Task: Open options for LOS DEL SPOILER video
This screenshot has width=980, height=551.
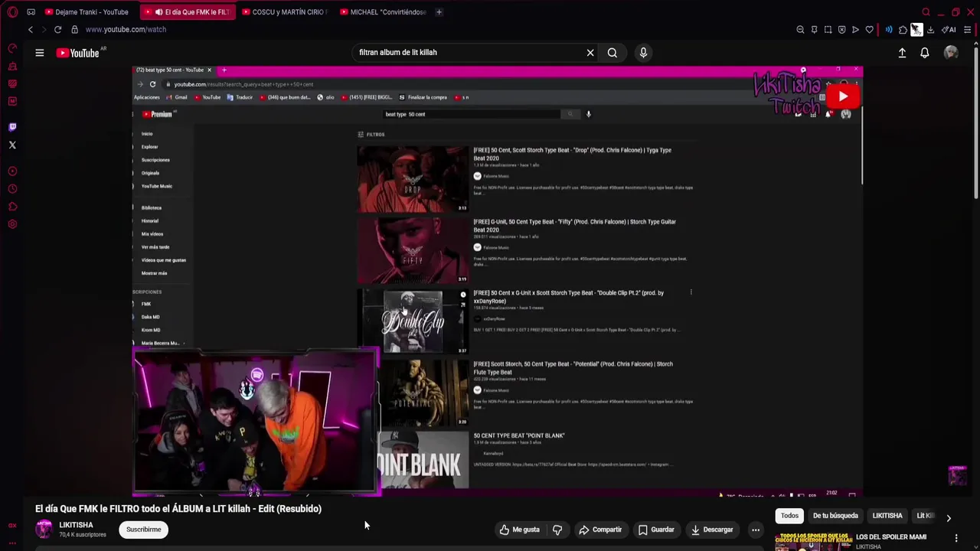Action: (x=956, y=538)
